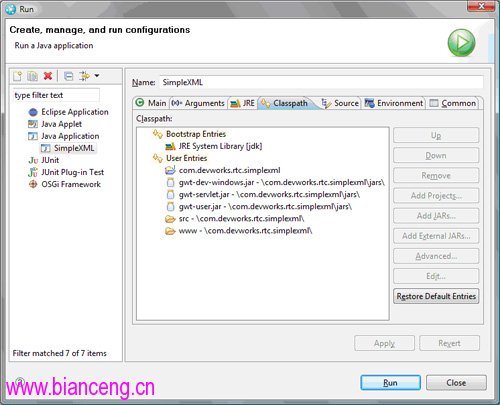Click the Up button
This screenshot has width=500, height=405.
(436, 135)
